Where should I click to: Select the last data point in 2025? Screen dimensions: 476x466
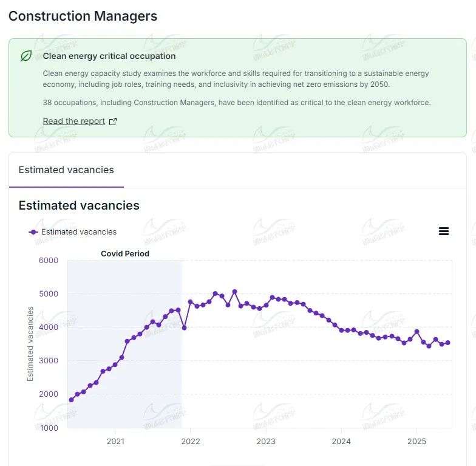tap(447, 343)
